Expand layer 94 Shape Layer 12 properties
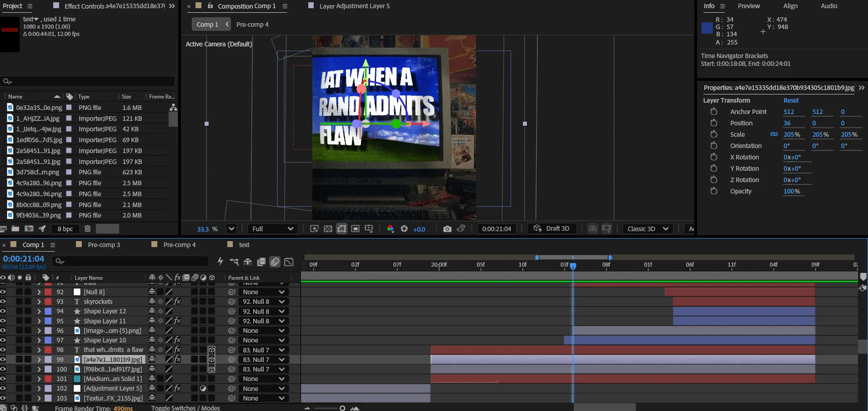 [x=39, y=312]
